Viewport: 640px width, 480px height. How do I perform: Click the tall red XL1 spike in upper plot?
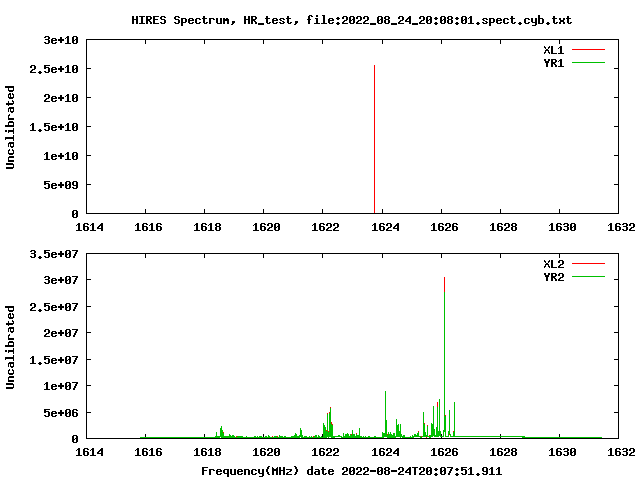[x=374, y=139]
